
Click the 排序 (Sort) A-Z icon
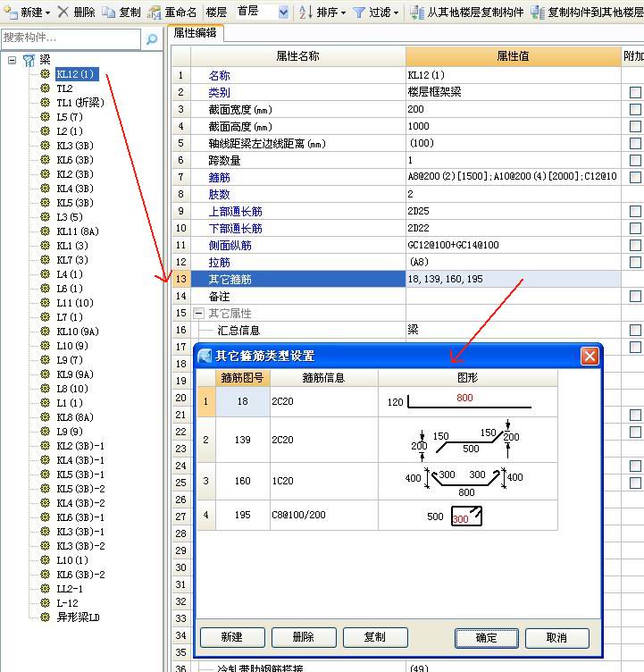(305, 12)
